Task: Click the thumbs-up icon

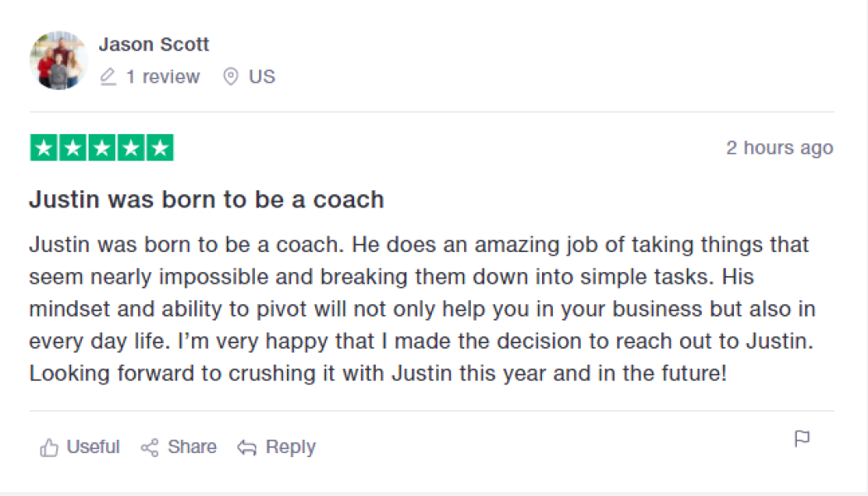Action: click(50, 448)
